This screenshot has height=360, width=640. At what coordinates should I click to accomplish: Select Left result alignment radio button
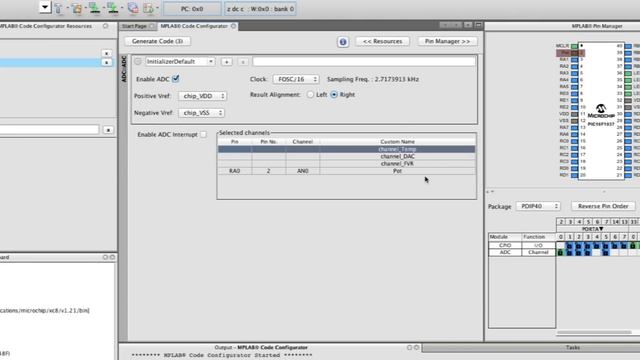pyautogui.click(x=310, y=95)
